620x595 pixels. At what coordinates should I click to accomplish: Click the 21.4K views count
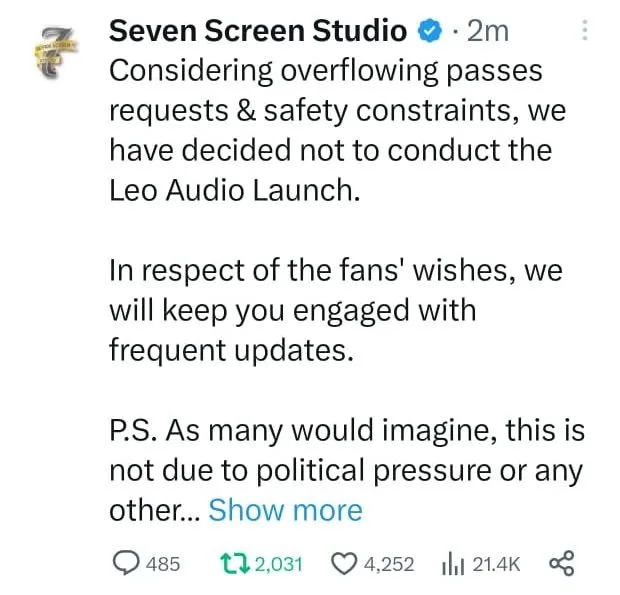click(496, 564)
